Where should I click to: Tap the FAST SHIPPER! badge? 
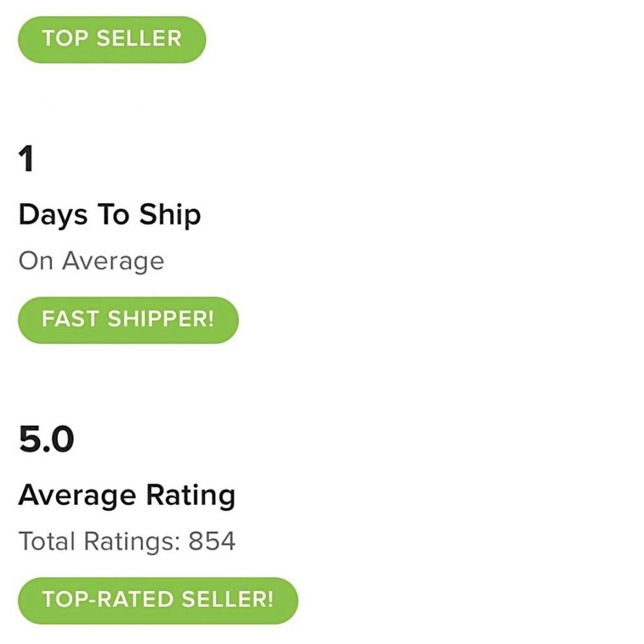(x=128, y=319)
